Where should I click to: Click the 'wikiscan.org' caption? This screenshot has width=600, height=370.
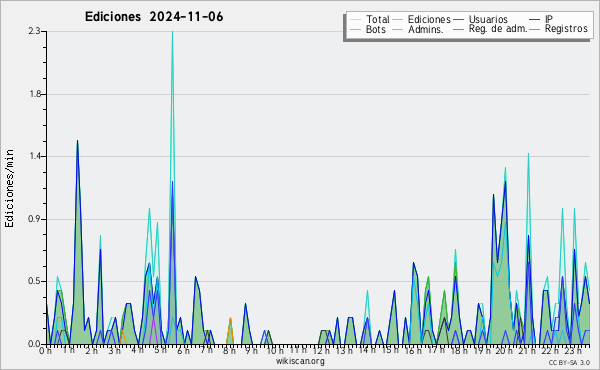[x=300, y=361]
